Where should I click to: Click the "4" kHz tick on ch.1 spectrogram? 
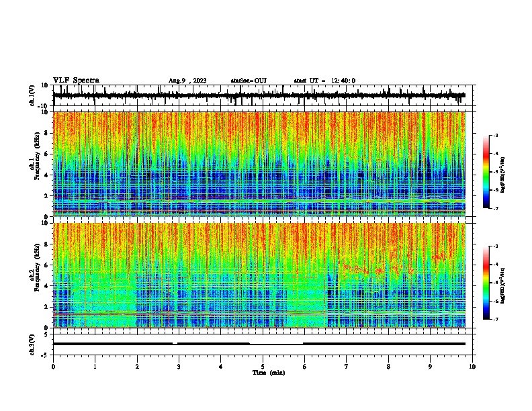[x=47, y=175]
